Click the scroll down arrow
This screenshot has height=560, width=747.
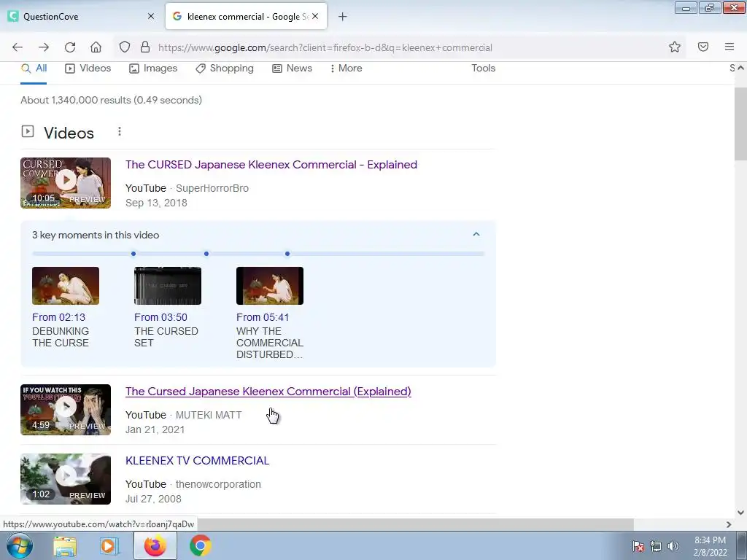tap(740, 513)
